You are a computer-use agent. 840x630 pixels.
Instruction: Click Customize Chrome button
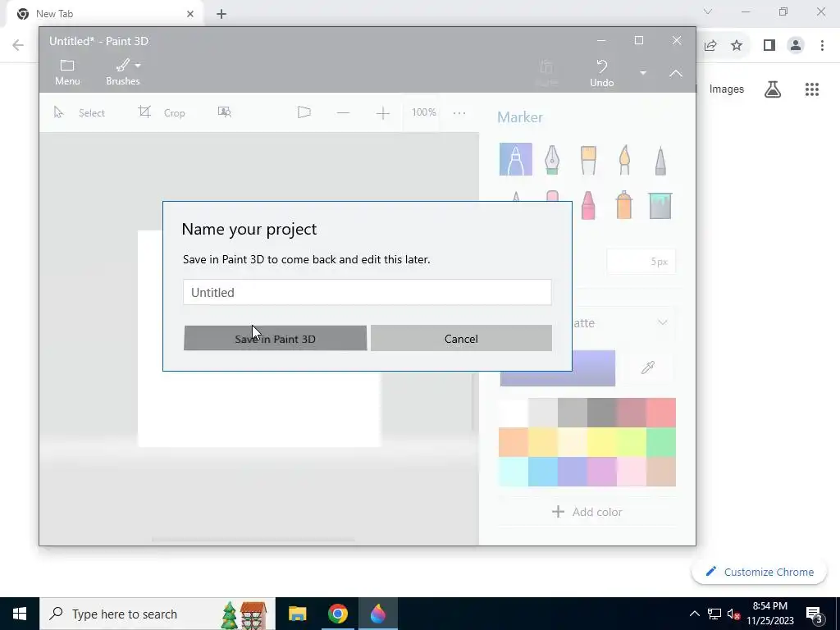coord(759,572)
